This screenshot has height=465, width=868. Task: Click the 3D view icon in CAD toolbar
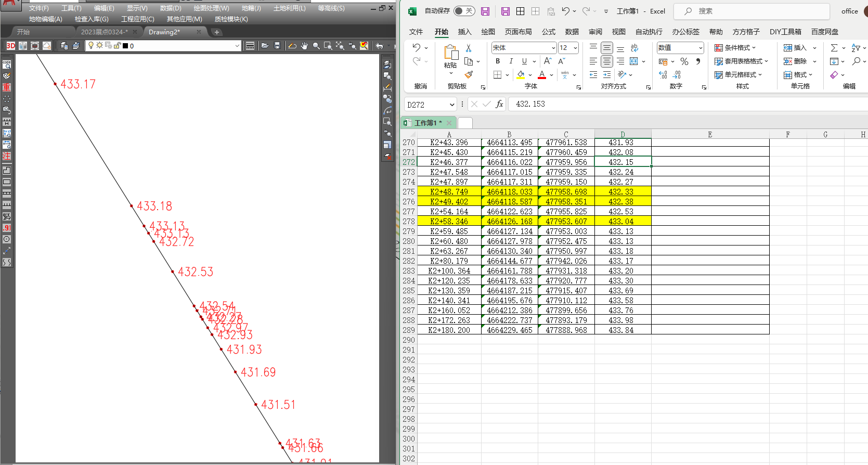10,46
